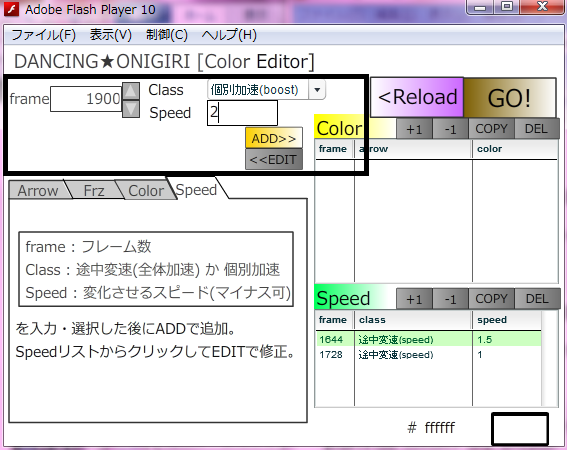Click the Speed input field
The width and height of the screenshot is (567, 450).
coord(242,113)
